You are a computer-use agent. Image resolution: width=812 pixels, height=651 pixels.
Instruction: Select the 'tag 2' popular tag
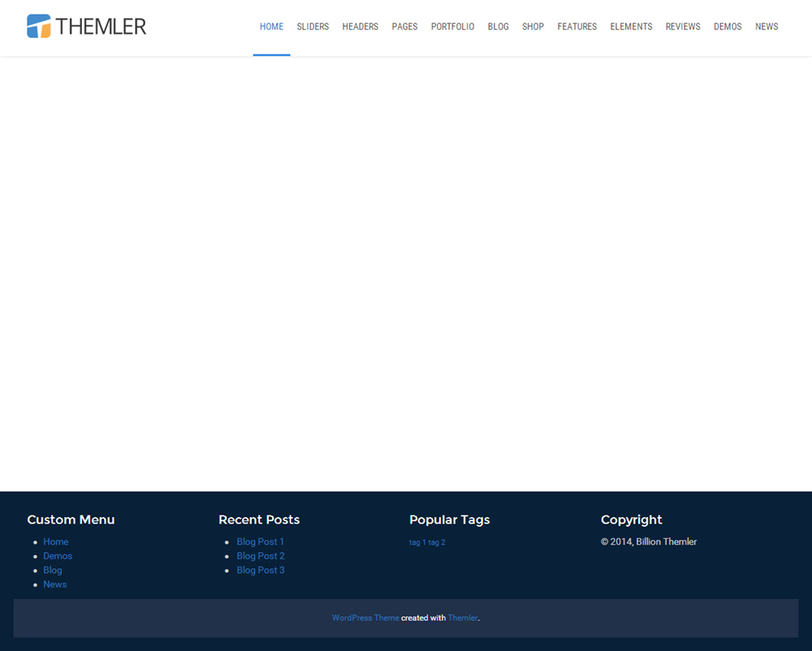437,542
